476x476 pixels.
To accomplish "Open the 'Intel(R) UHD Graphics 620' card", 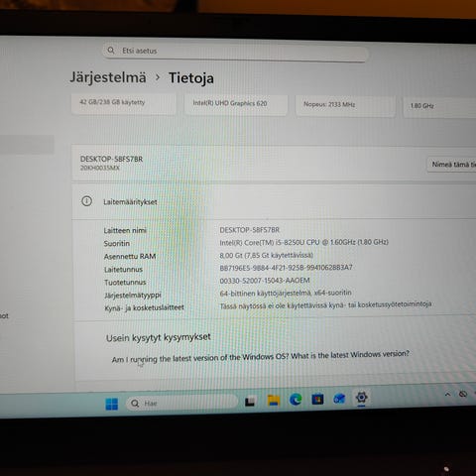I will [235, 104].
